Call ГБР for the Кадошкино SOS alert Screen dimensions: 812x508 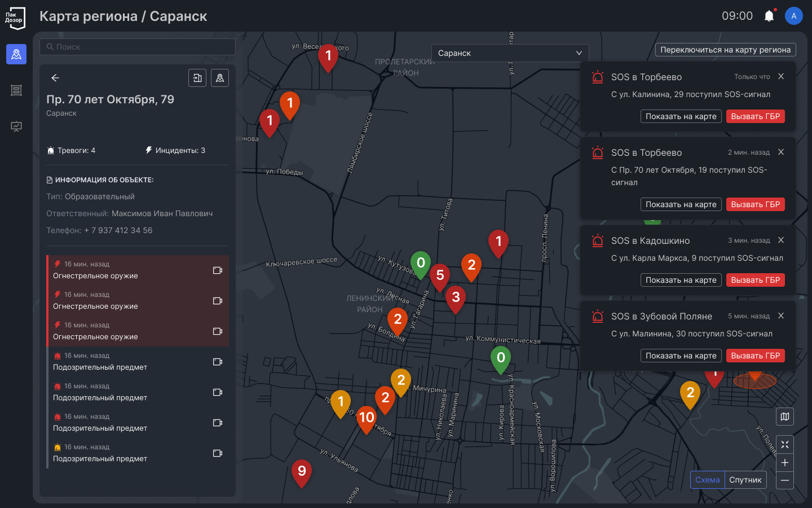pos(755,280)
